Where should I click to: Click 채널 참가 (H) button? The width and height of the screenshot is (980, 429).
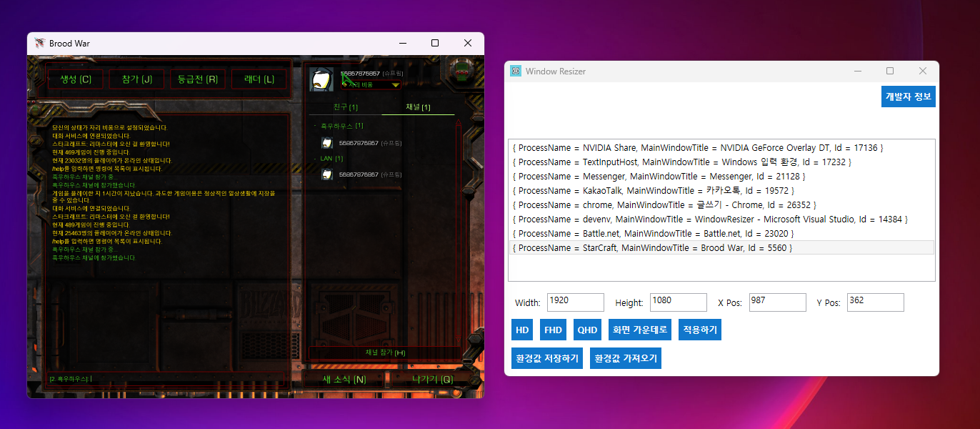pyautogui.click(x=385, y=352)
